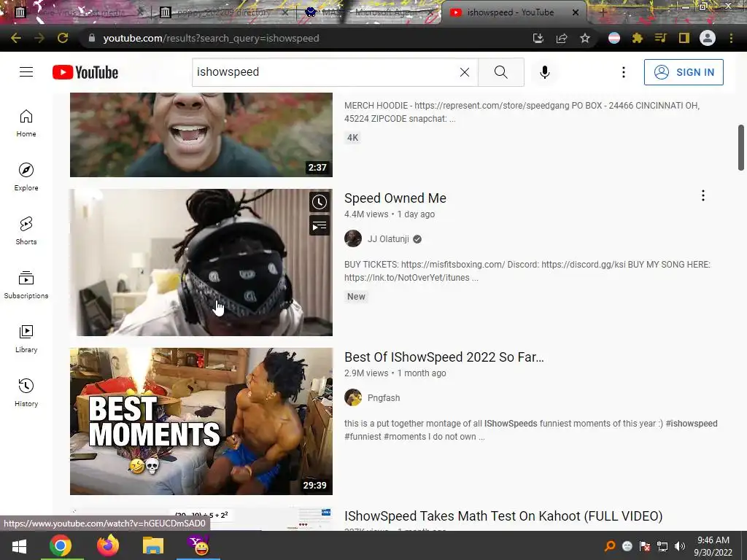The image size is (747, 560).
Task: Click the YouTube logo
Action: coord(85,72)
